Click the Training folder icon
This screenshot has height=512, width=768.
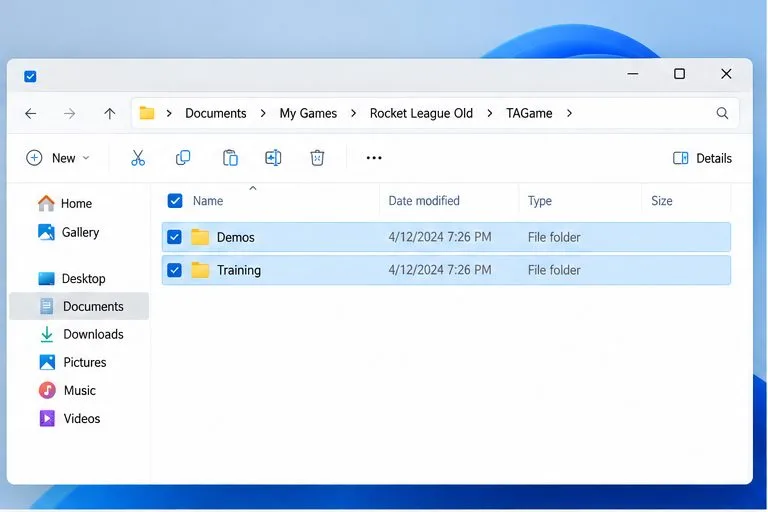200,270
